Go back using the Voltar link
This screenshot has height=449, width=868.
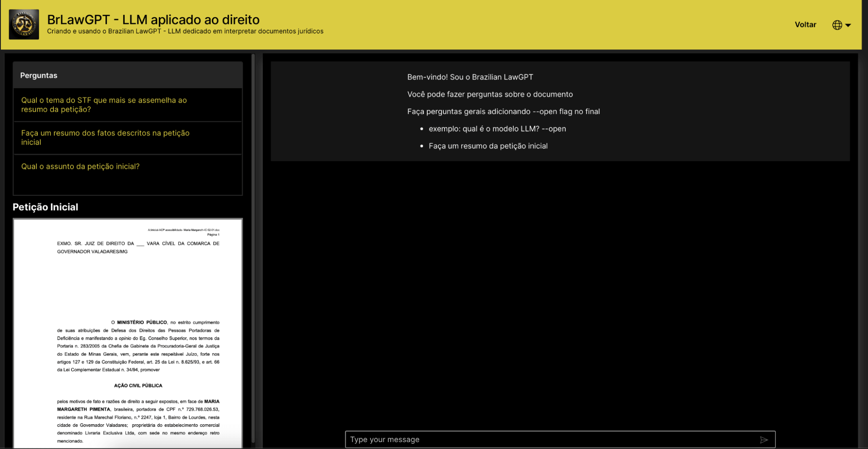point(805,25)
